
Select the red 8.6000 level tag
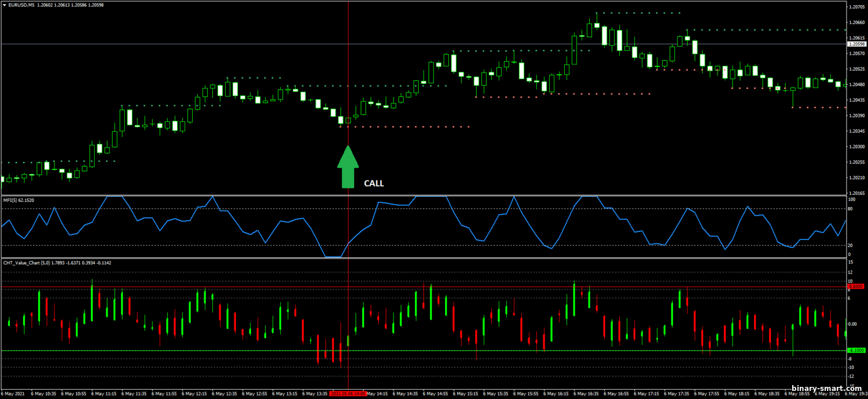(x=856, y=286)
